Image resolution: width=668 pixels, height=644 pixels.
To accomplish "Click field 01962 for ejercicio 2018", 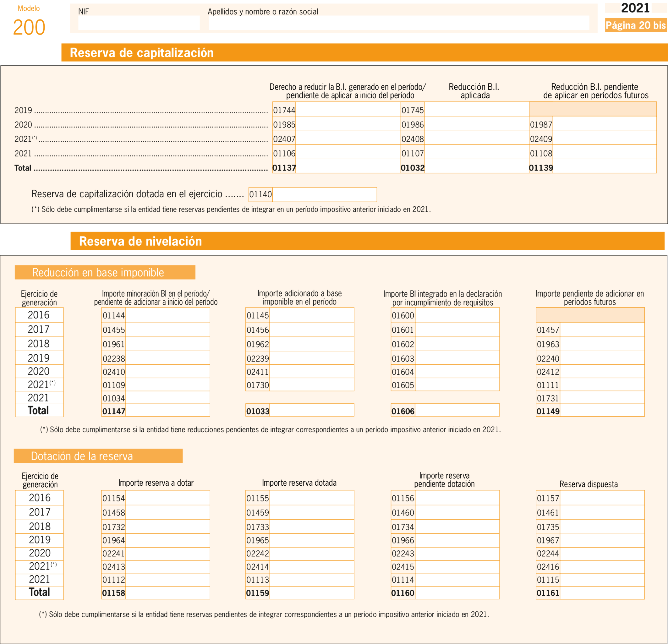I will tap(312, 344).
